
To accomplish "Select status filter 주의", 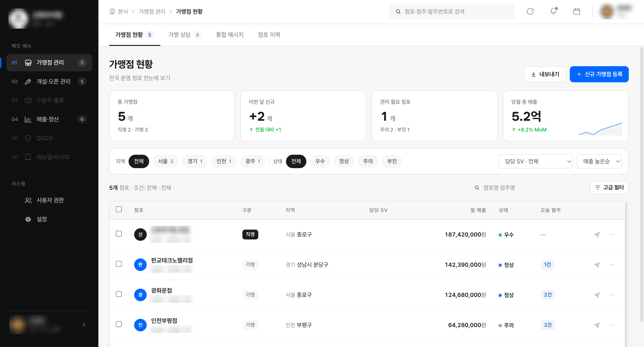I will (368, 161).
